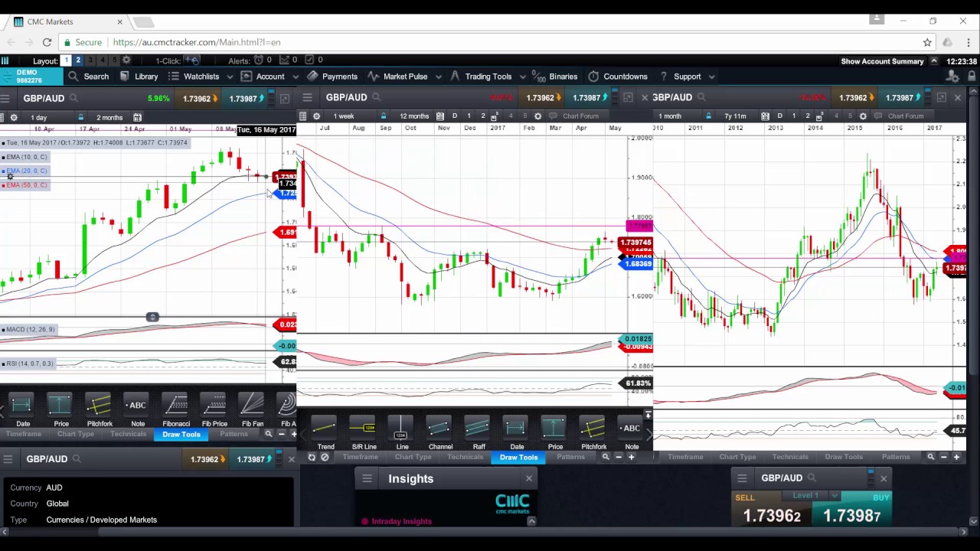Image resolution: width=980 pixels, height=551 pixels.
Task: Open the 1 month interval dropdown
Action: [x=669, y=116]
